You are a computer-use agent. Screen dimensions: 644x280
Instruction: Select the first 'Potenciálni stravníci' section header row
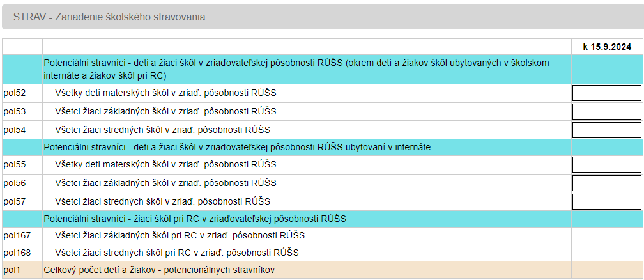[x=307, y=69]
